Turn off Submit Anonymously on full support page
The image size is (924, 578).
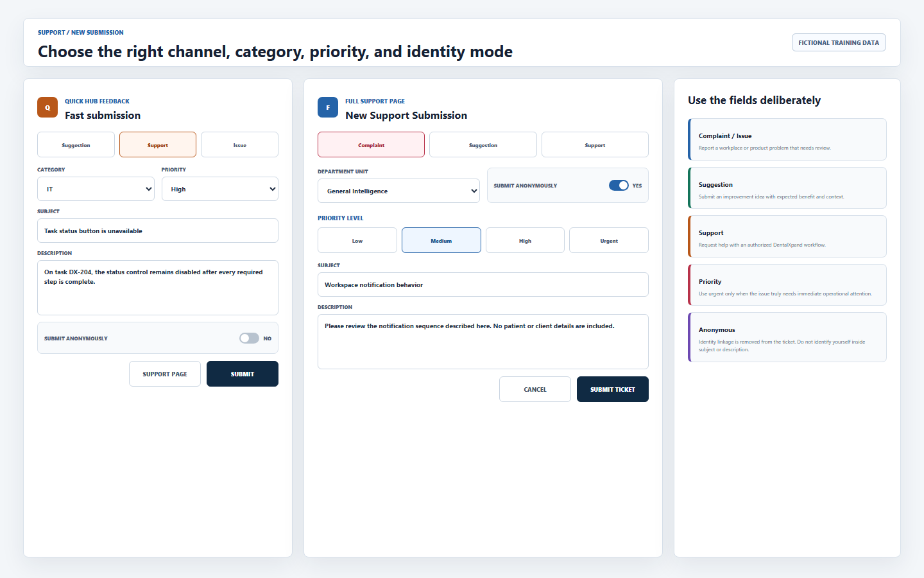[x=619, y=185]
